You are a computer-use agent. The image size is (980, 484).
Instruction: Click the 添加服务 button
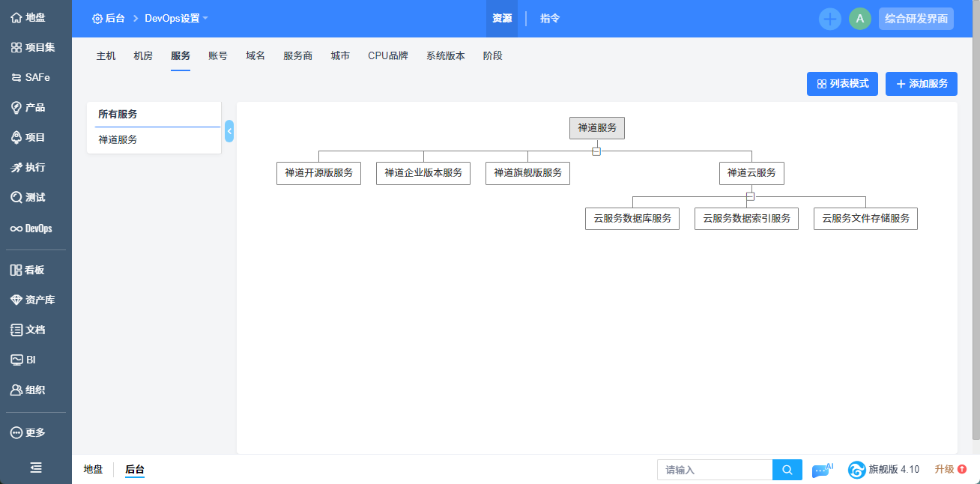tap(921, 84)
